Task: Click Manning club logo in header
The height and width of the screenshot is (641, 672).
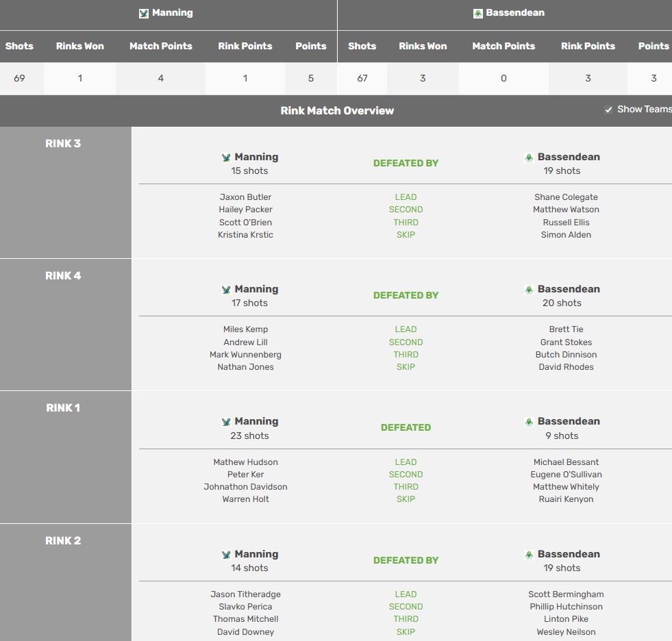Action: click(x=144, y=13)
